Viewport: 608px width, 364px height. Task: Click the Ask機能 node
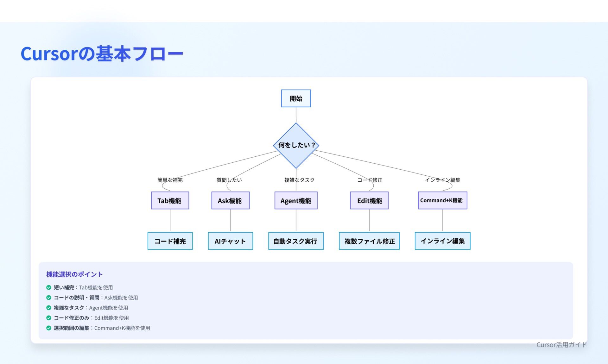click(230, 200)
